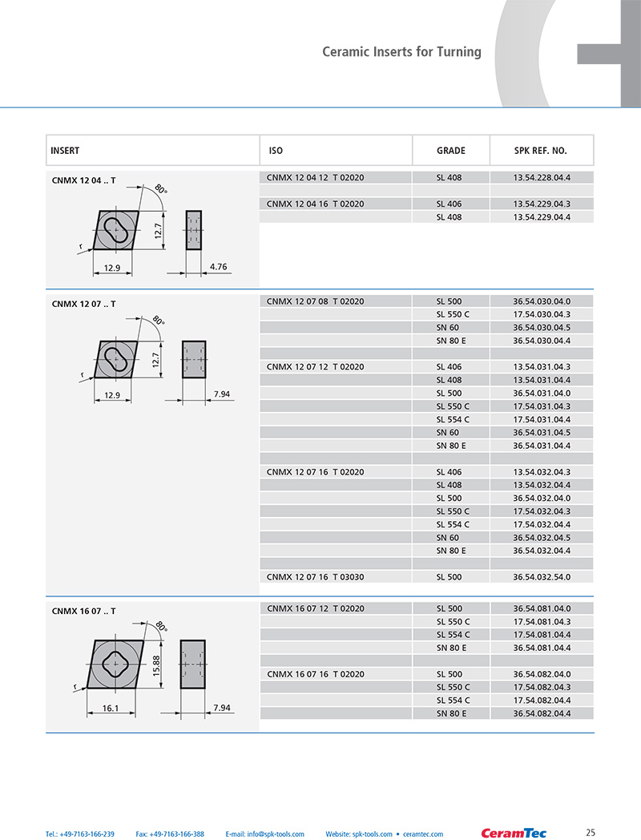Image resolution: width=641 pixels, height=840 pixels.
Task: Click the gray letter graphic at top right
Action: coord(567,54)
